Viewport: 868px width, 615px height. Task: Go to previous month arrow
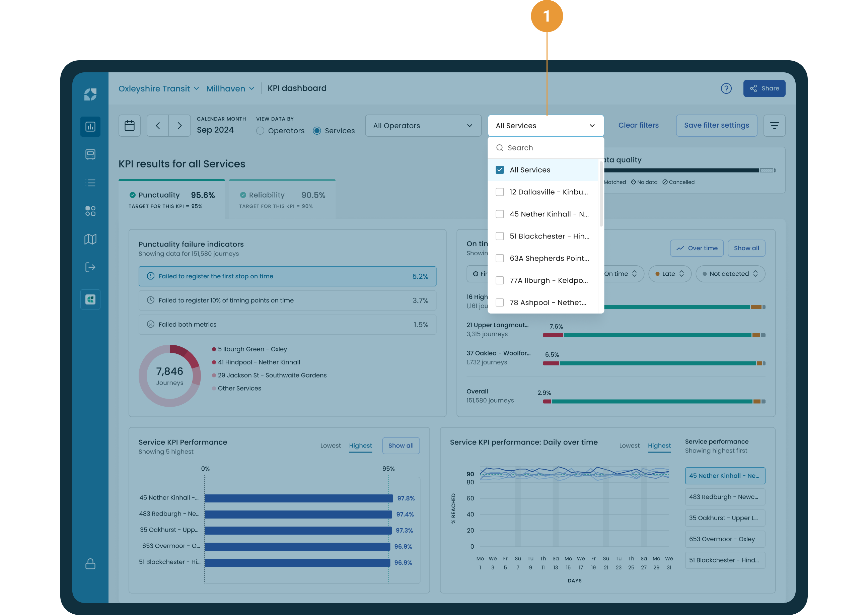(158, 126)
